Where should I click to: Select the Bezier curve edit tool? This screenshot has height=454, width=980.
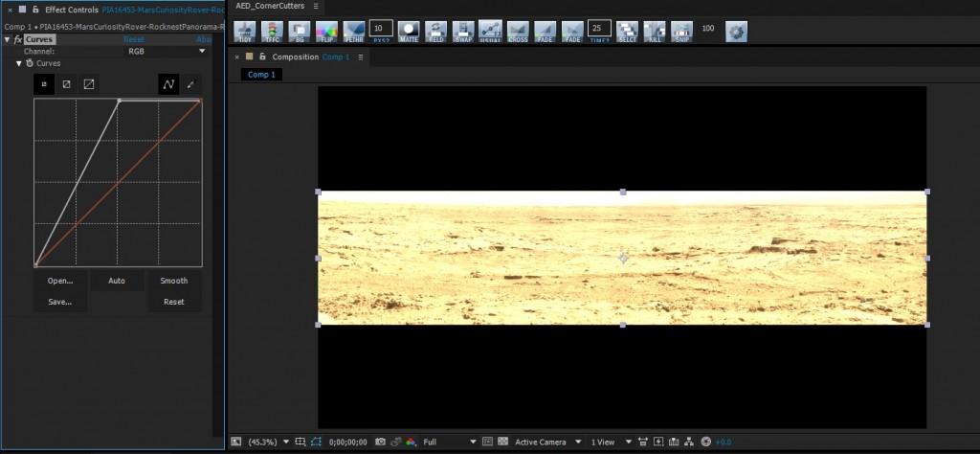(x=168, y=84)
